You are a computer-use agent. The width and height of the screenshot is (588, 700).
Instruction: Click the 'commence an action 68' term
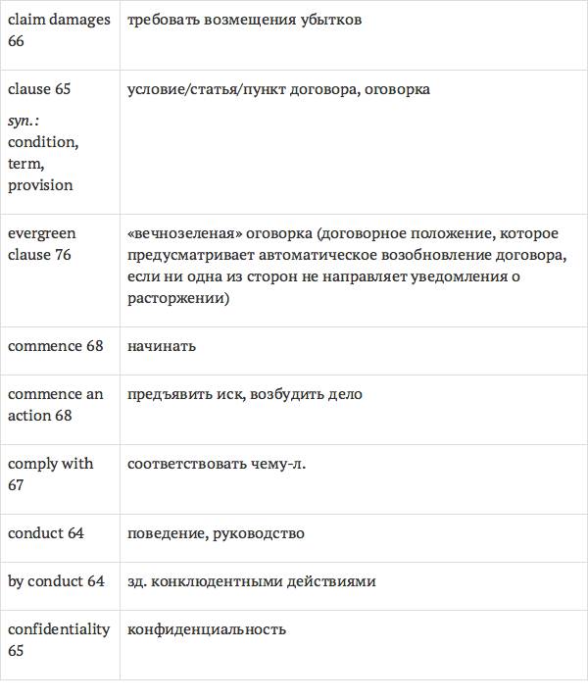point(55,405)
